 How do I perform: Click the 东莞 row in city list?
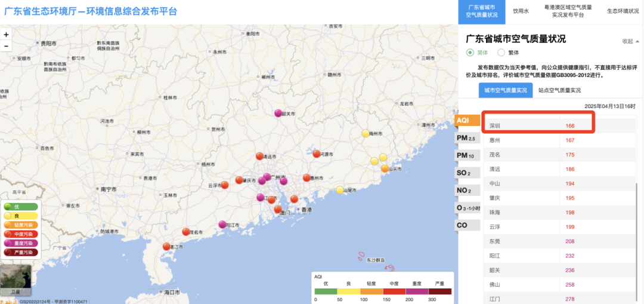pyautogui.click(x=560, y=241)
